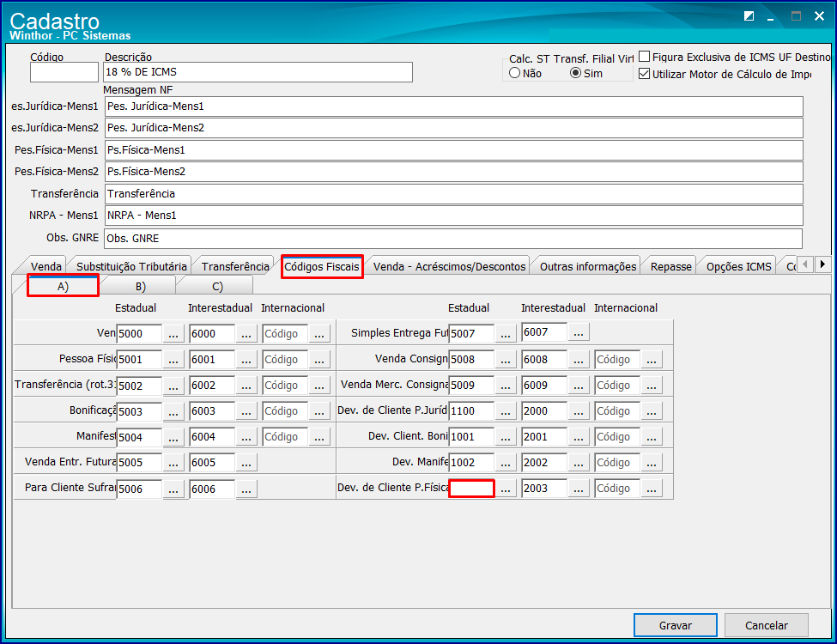The width and height of the screenshot is (837, 644).
Task: Open lookup next to code 1001
Action: click(506, 437)
